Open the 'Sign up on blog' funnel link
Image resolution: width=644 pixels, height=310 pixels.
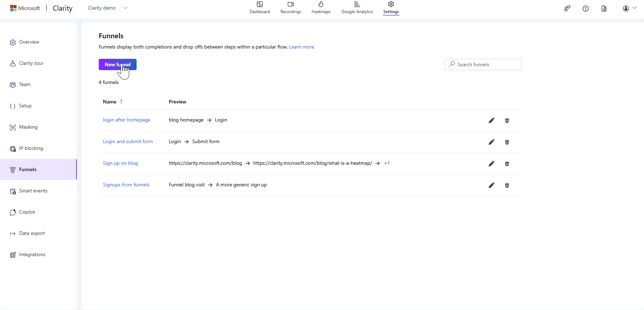click(x=120, y=163)
